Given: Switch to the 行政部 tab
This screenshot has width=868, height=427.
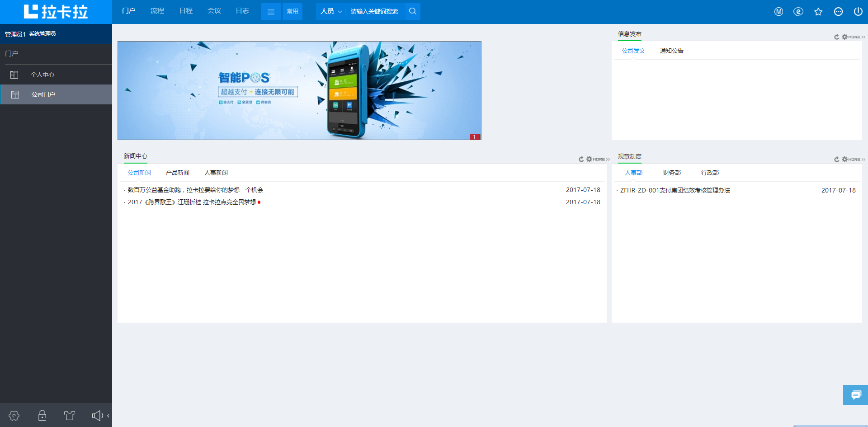Looking at the screenshot, I should click(x=710, y=173).
